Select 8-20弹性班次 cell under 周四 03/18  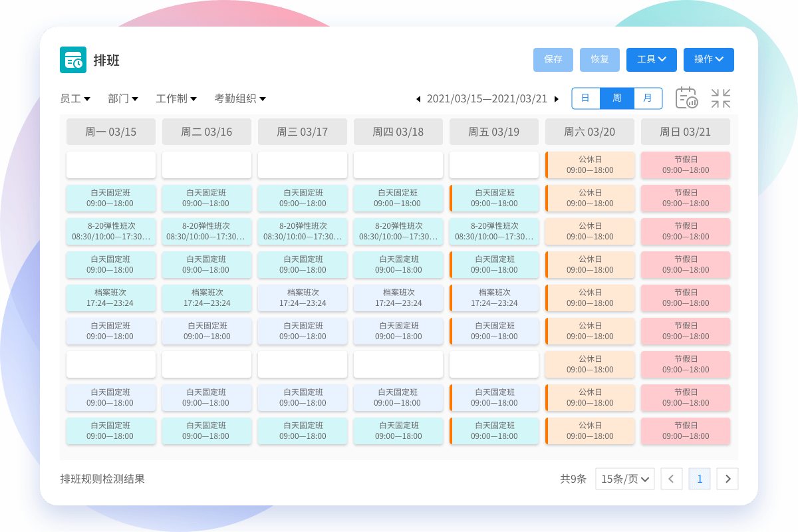point(398,231)
